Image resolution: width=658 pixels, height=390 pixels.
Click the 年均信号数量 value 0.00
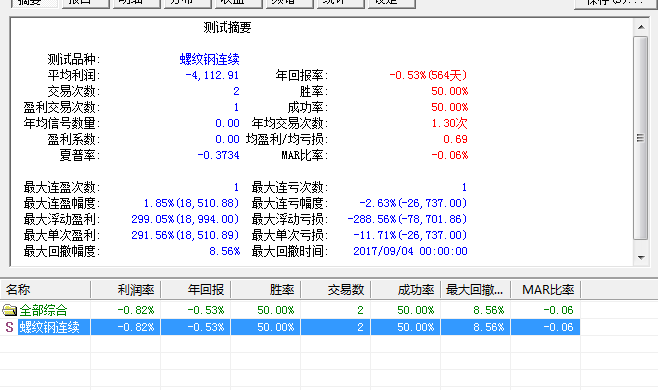point(227,123)
